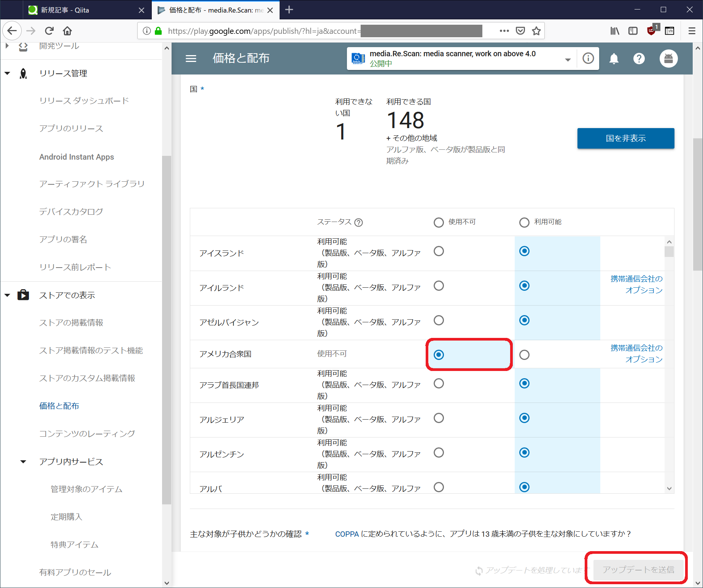The width and height of the screenshot is (703, 588).
Task: Open the help question mark icon
Action: [639, 59]
